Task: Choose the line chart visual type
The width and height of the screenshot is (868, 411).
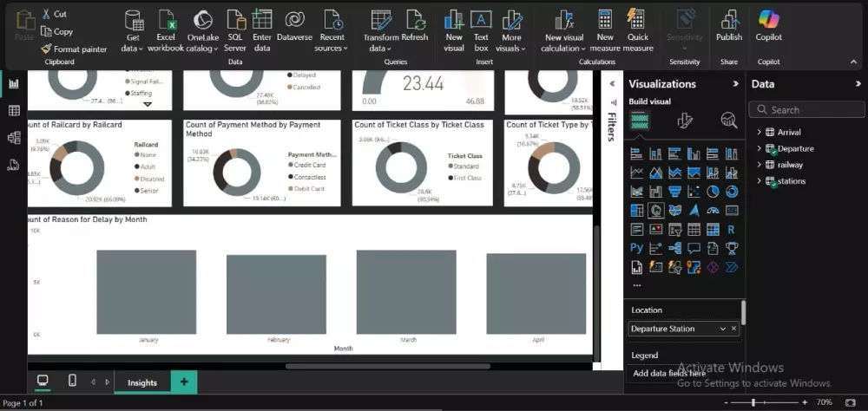Action: (636, 173)
